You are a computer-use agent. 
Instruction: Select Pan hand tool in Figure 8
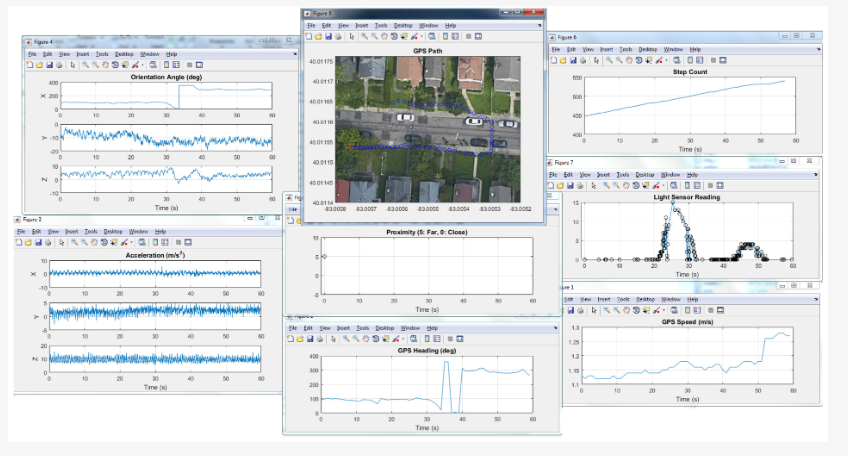coord(384,37)
